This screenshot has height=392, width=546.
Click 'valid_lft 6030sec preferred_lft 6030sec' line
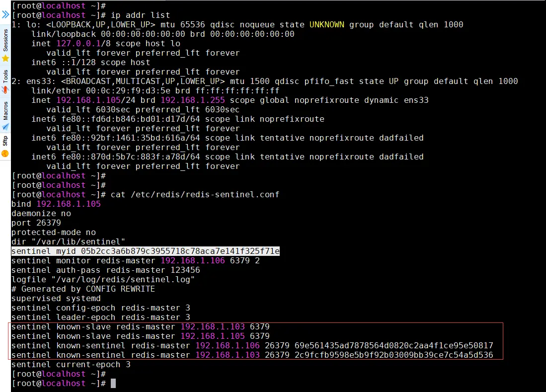click(x=143, y=110)
